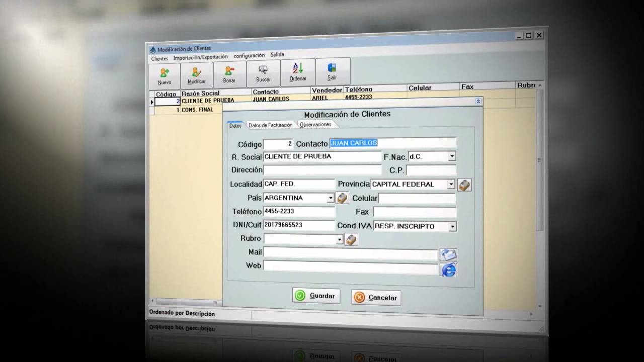Click the Web input field
The image size is (644, 362).
351,266
